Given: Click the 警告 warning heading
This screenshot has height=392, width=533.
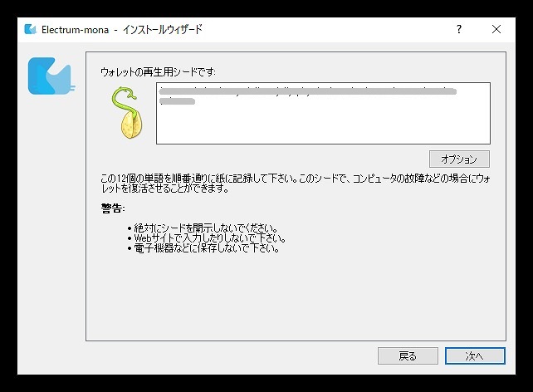Looking at the screenshot, I should pyautogui.click(x=113, y=208).
